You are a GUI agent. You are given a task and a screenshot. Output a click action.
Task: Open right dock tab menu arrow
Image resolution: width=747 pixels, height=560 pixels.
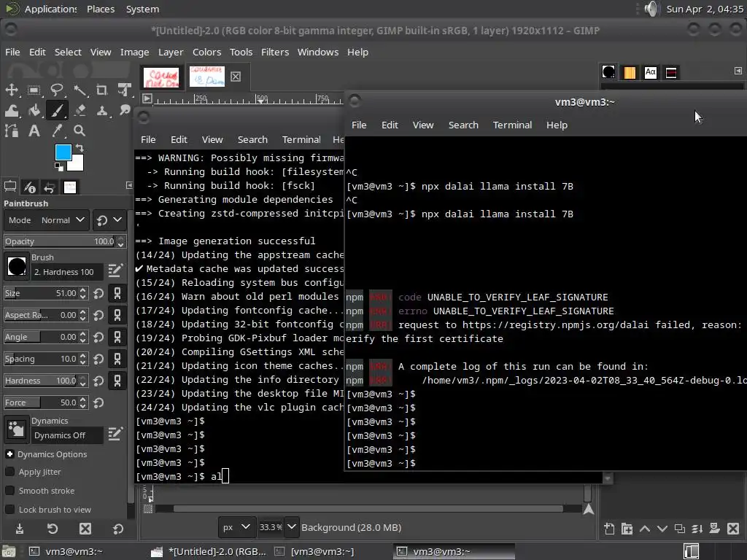(x=738, y=71)
